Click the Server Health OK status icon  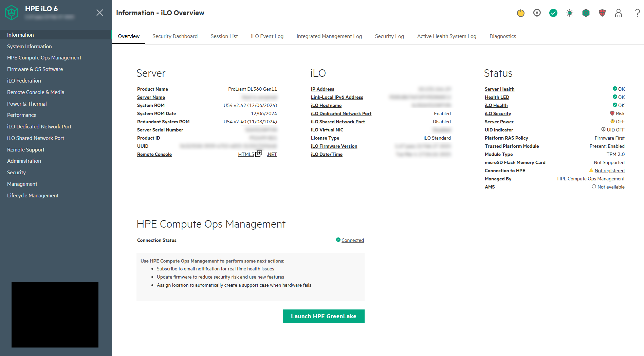615,89
